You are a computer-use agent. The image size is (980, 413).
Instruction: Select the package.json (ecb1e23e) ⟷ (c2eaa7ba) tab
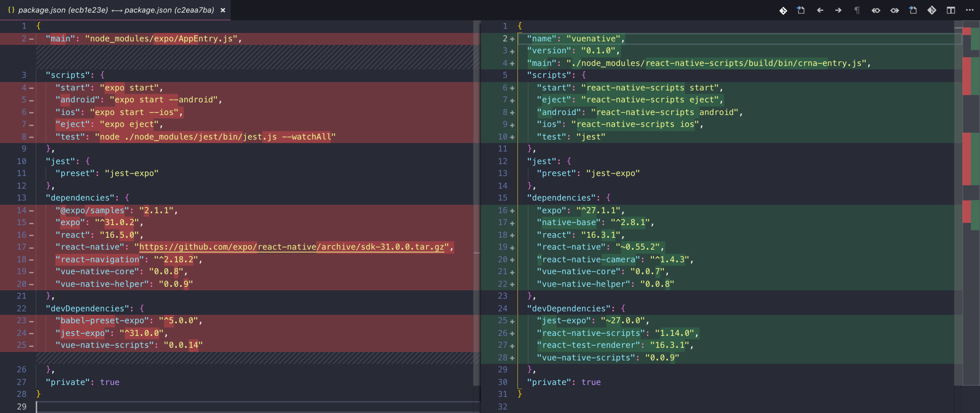pyautogui.click(x=116, y=10)
